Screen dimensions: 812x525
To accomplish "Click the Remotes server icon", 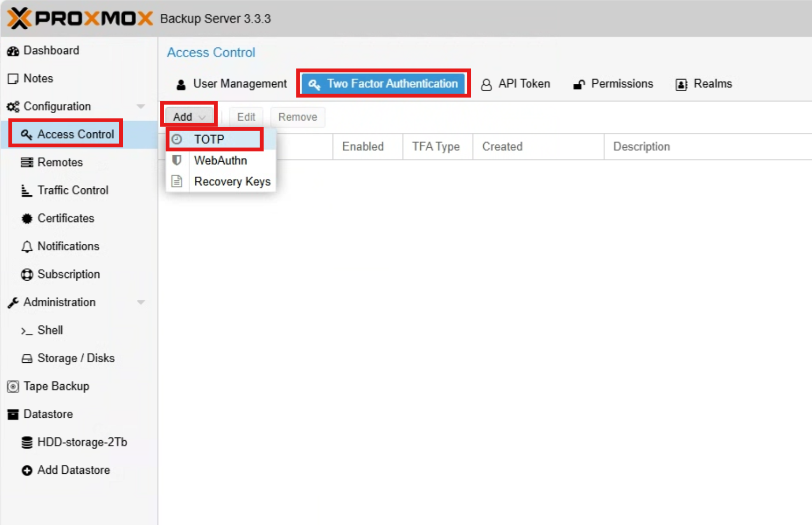I will pos(27,162).
